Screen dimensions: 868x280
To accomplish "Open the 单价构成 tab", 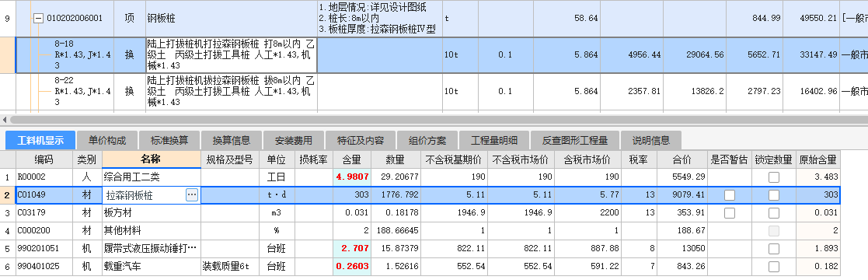I will pyautogui.click(x=106, y=140).
